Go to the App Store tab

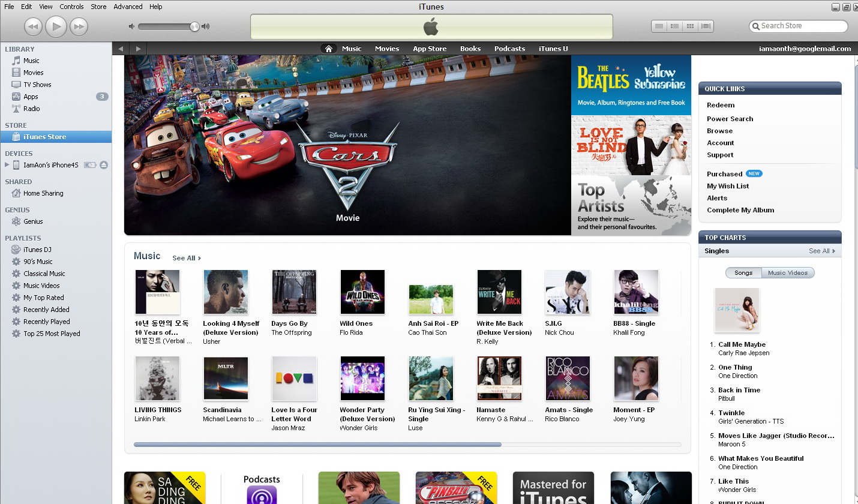point(430,49)
